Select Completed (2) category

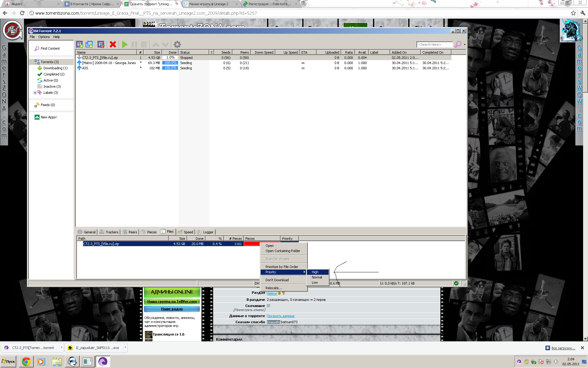pyautogui.click(x=54, y=74)
